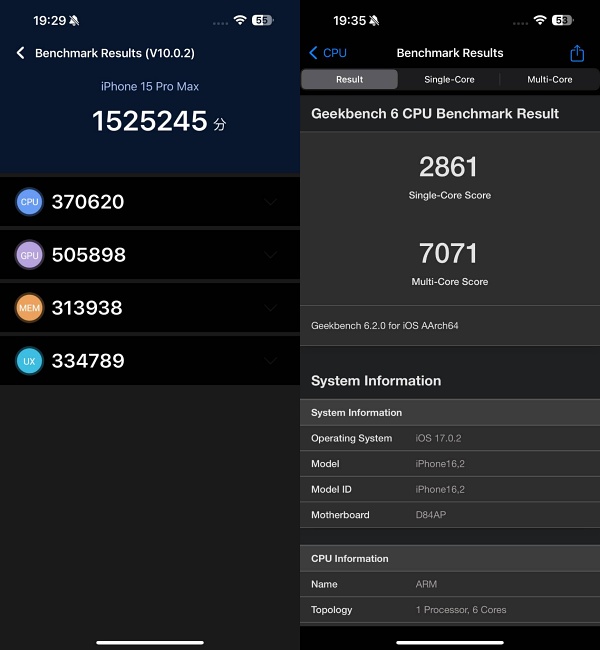
Task: Tap the Model ID iPhone16,2 row
Action: pos(450,490)
